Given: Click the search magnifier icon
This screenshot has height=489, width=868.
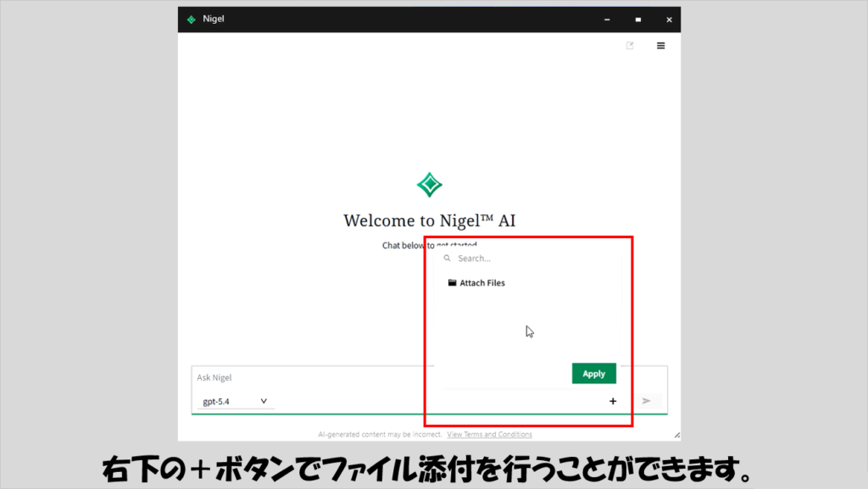Looking at the screenshot, I should pos(448,258).
